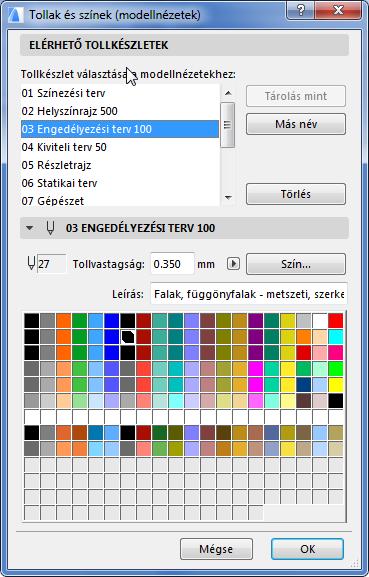Viewport: 369px width, 577px height.
Task: Choose the "04 Kiviteli terv 50" pen set
Action: coord(120,147)
